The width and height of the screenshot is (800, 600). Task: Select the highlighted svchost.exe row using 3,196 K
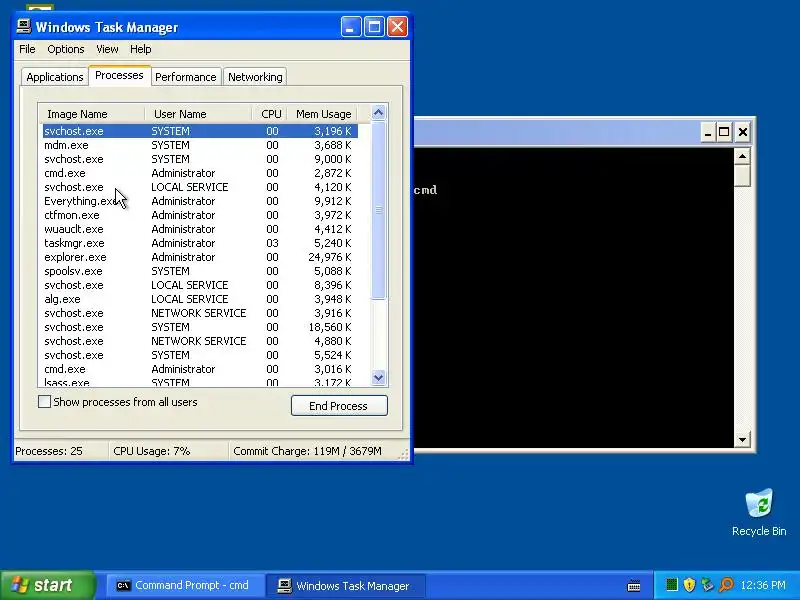click(200, 131)
